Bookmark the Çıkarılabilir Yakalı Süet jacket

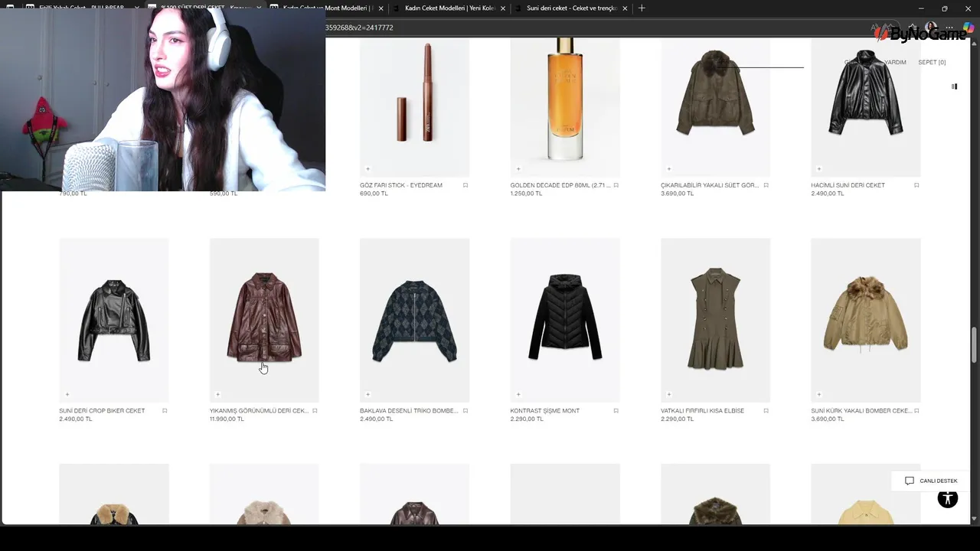click(x=766, y=185)
